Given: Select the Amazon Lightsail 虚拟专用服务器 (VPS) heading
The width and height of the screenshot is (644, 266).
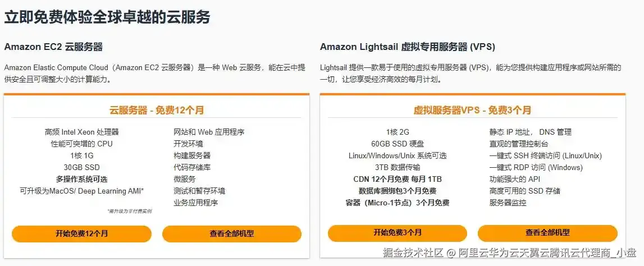Looking at the screenshot, I should (x=408, y=47).
